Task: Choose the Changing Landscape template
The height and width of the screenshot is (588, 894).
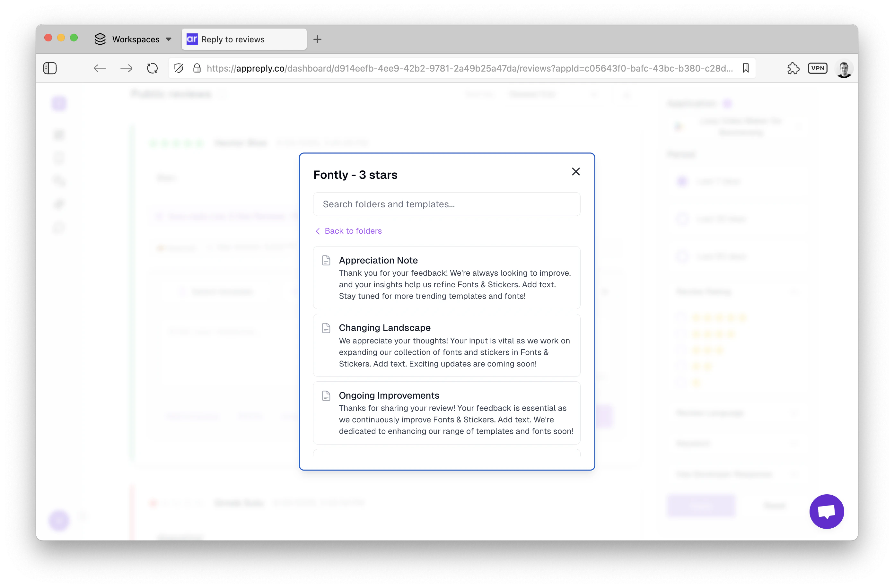Action: click(x=447, y=345)
